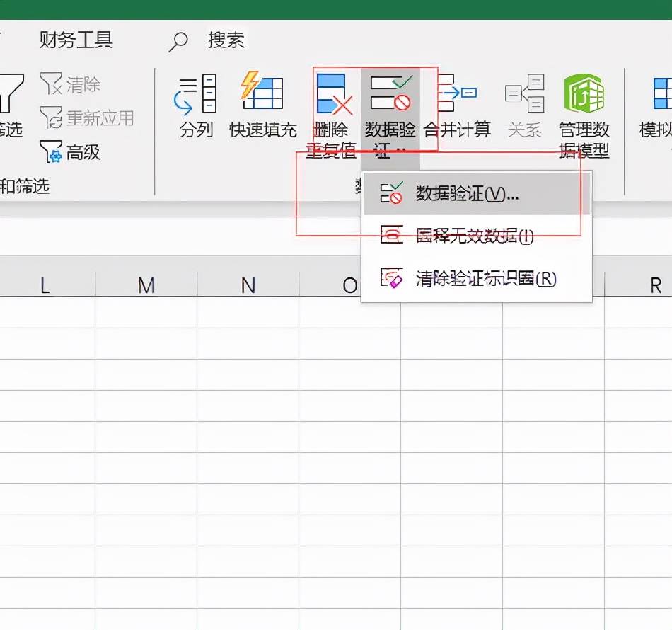The width and height of the screenshot is (672, 630).
Task: Select column N header
Action: [x=248, y=285]
